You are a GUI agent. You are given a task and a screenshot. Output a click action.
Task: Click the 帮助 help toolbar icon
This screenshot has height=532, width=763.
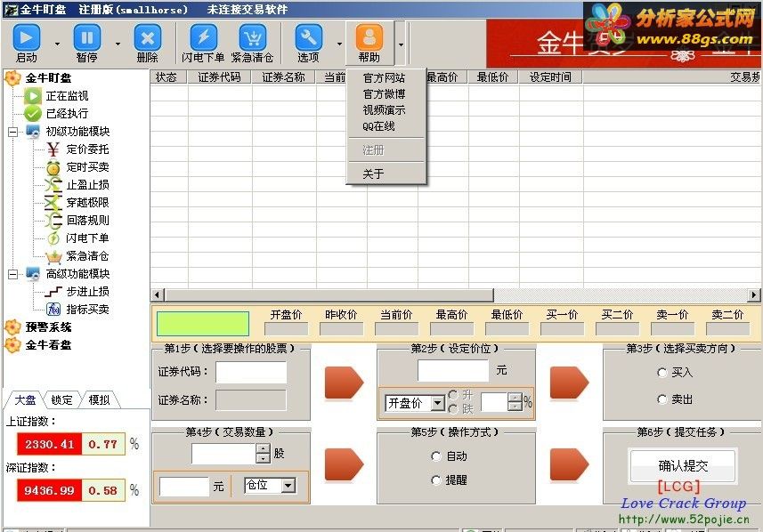pyautogui.click(x=369, y=37)
